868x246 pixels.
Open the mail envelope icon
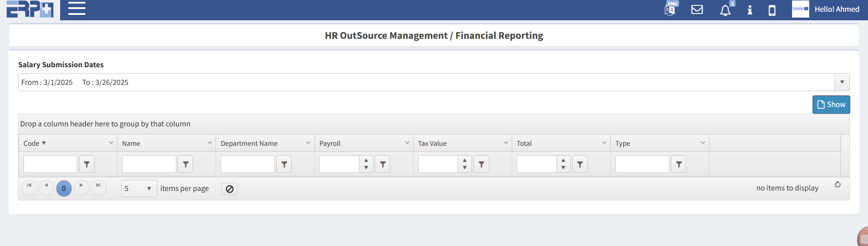coord(697,9)
